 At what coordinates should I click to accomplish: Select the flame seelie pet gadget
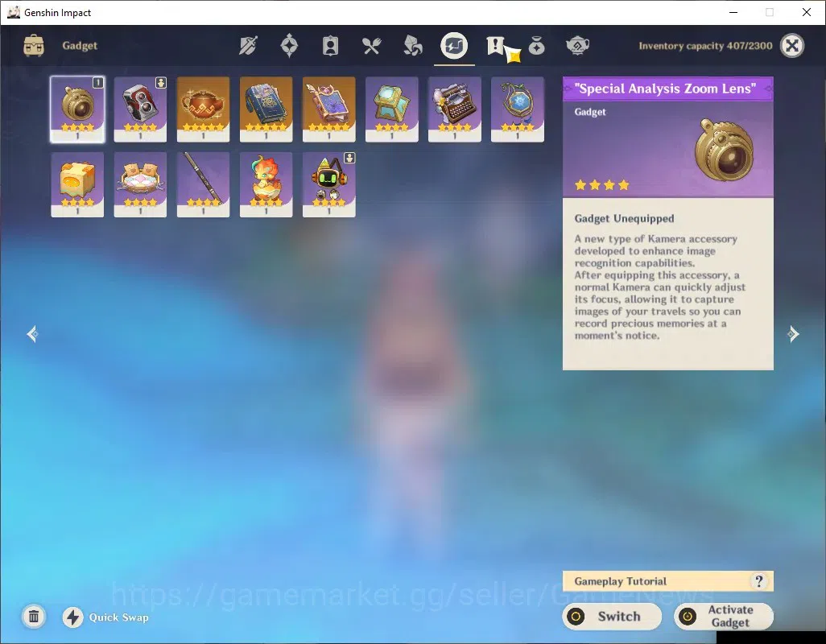point(266,184)
